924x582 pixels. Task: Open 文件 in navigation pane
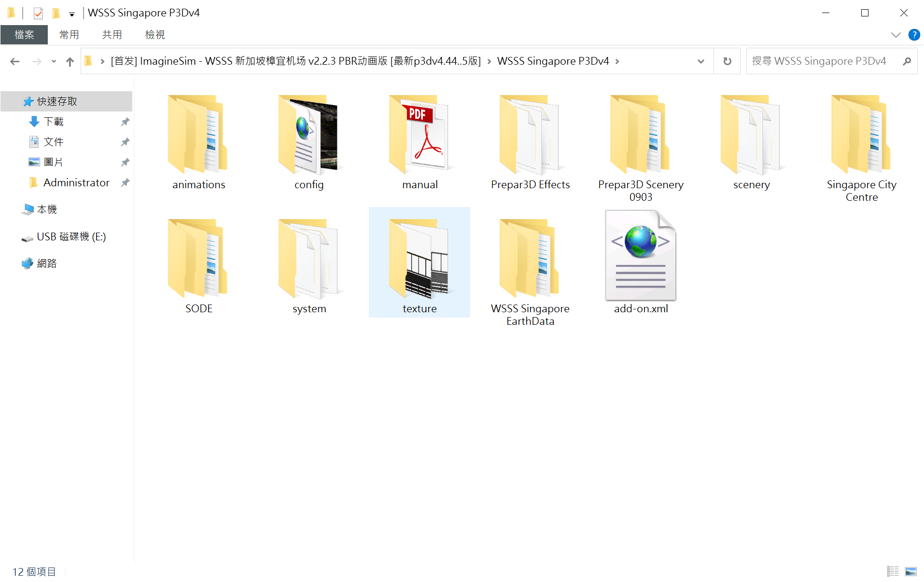tap(54, 142)
